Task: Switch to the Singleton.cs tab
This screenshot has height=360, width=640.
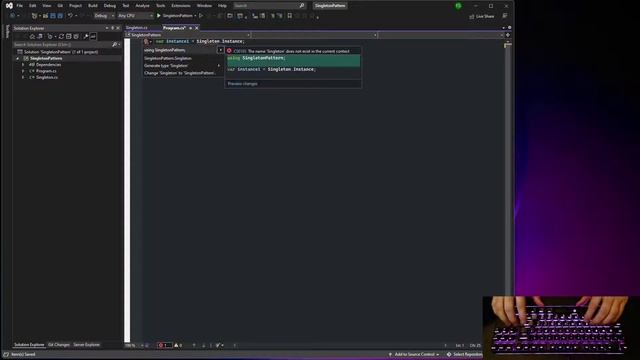Action: [137, 28]
